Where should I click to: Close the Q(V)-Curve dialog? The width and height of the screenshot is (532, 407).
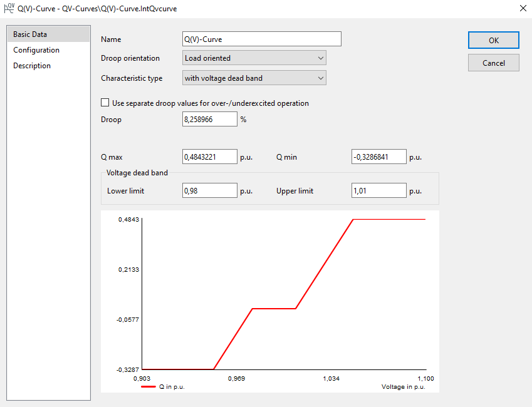(522, 8)
